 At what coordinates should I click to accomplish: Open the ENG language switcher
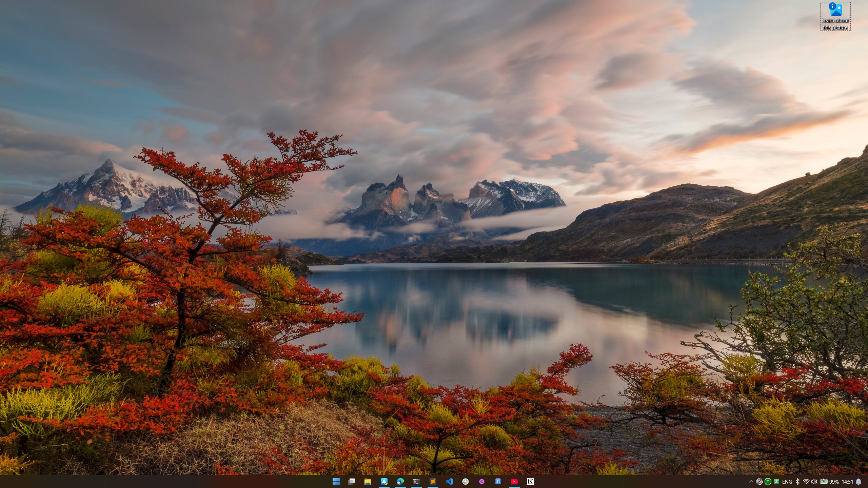pyautogui.click(x=787, y=482)
